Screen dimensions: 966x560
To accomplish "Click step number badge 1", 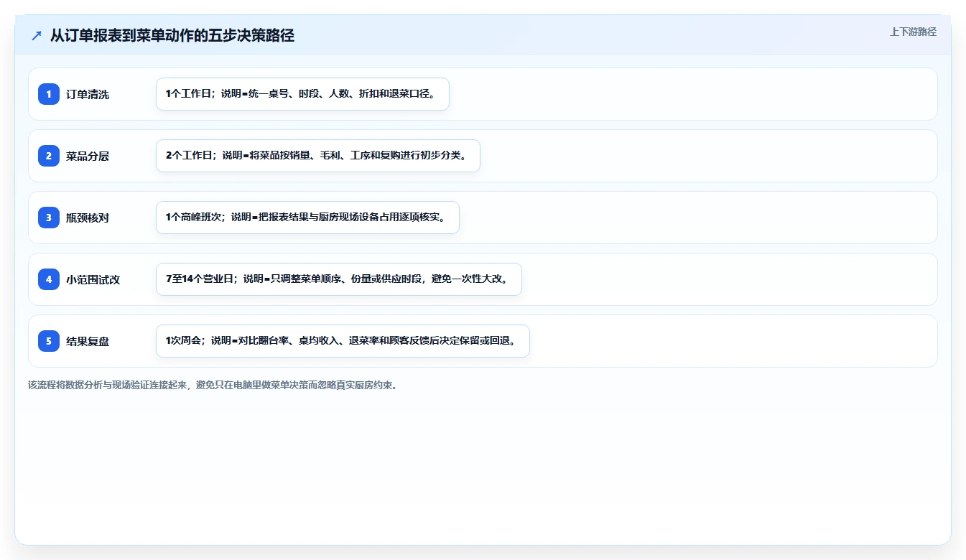I will pos(49,94).
